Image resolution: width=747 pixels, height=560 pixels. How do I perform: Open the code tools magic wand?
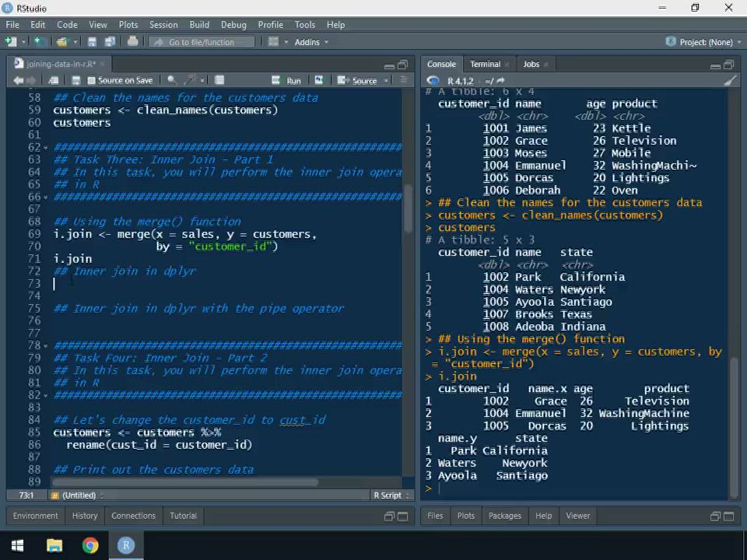[x=192, y=80]
